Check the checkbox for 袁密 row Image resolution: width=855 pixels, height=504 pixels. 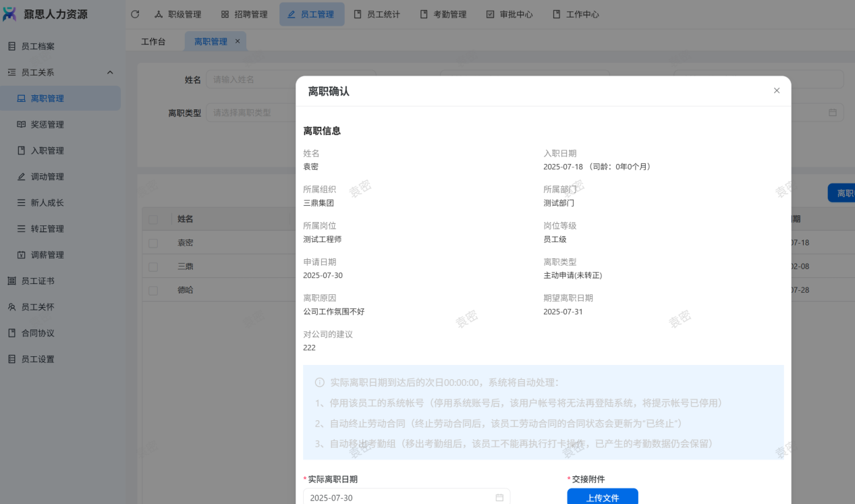tap(153, 243)
